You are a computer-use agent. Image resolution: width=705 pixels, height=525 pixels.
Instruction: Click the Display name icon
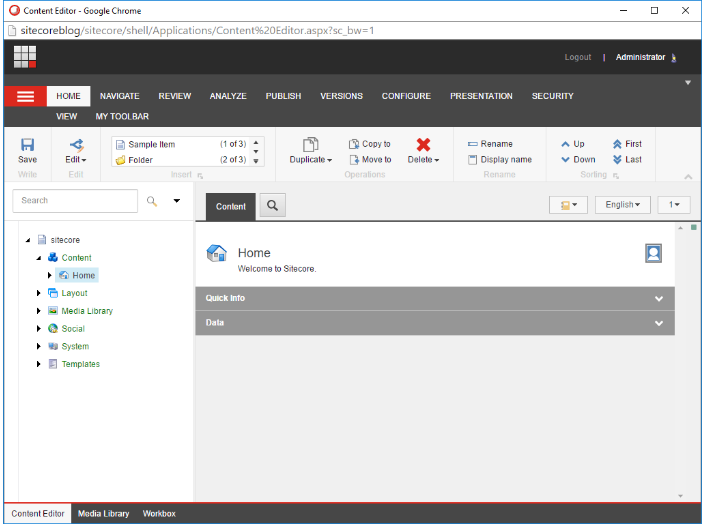tap(473, 160)
